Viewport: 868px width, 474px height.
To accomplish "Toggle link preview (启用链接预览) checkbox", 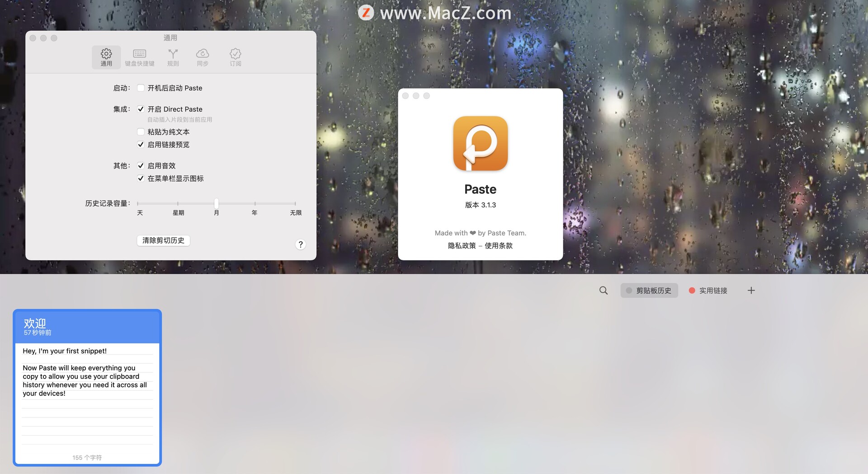I will coord(141,144).
